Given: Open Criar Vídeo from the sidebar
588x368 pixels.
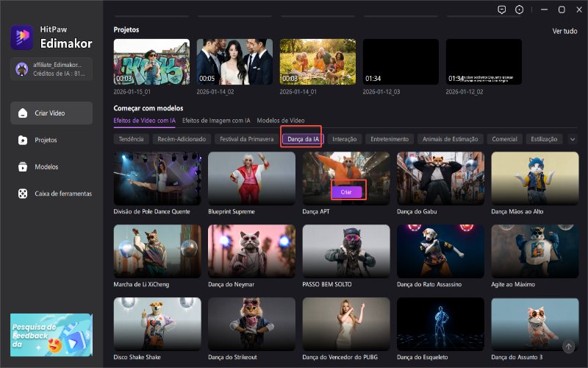Looking at the screenshot, I should coord(51,113).
